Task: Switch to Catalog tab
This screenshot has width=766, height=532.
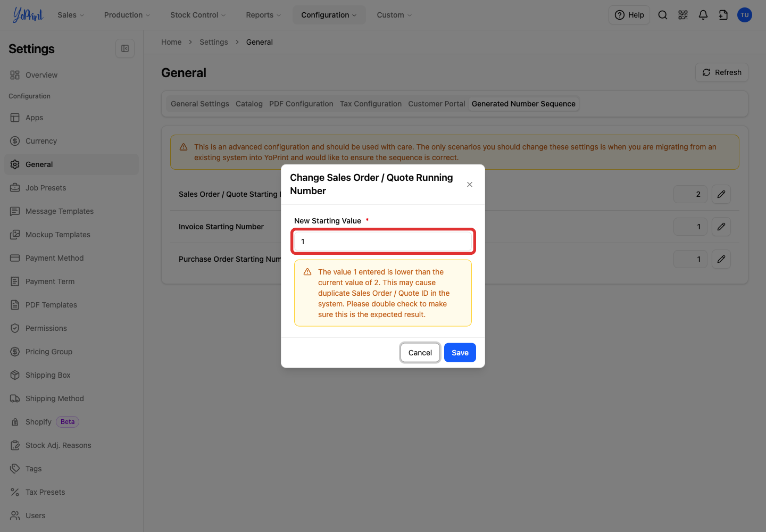Action: click(249, 104)
